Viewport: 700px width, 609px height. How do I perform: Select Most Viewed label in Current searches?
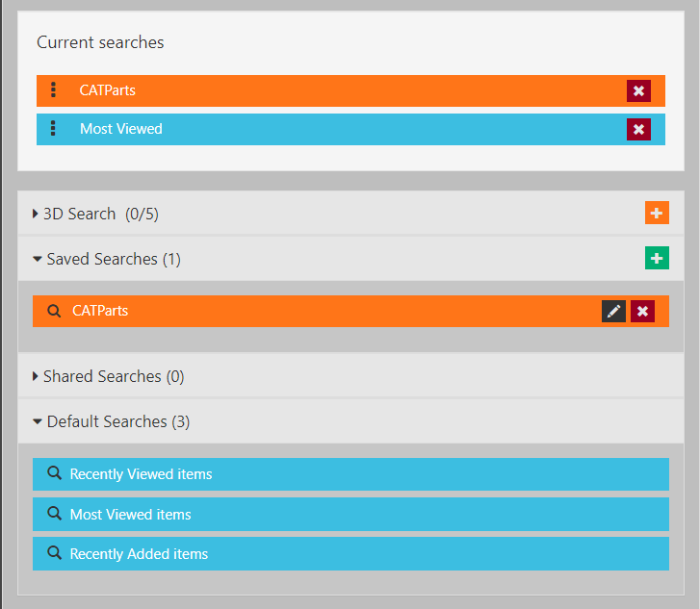pos(121,129)
